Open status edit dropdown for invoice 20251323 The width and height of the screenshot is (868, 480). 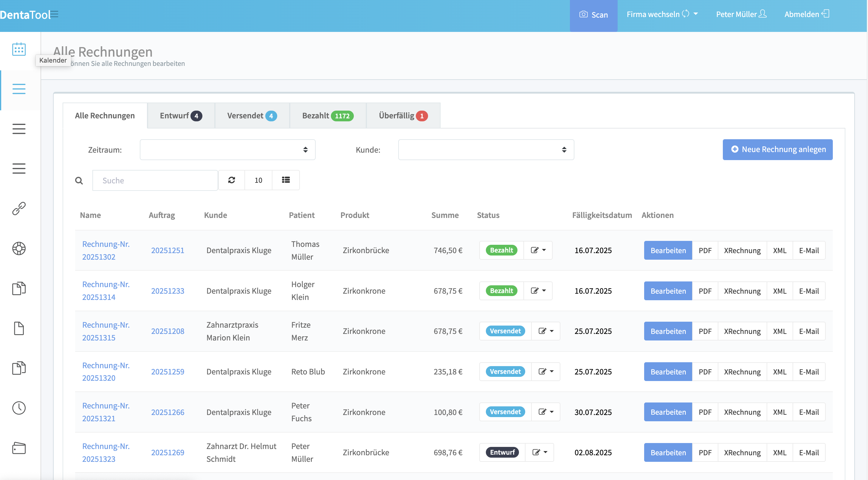point(540,452)
